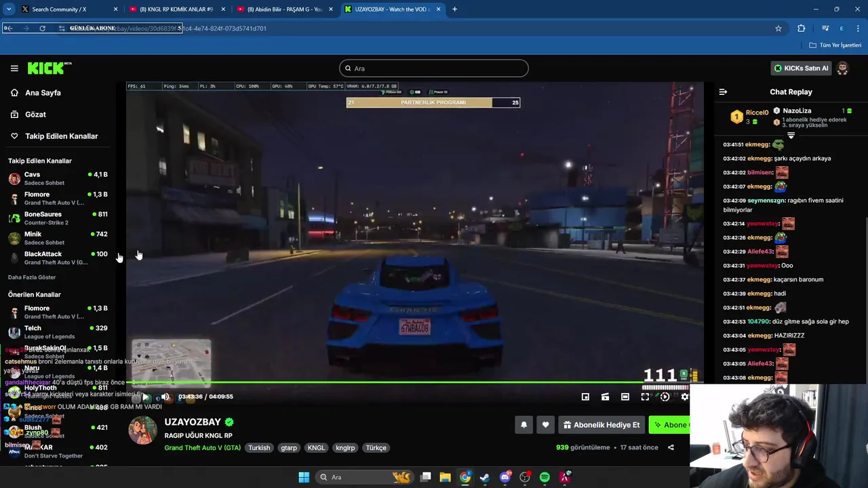The image size is (868, 488).
Task: Select the Turkish tag
Action: pyautogui.click(x=259, y=448)
